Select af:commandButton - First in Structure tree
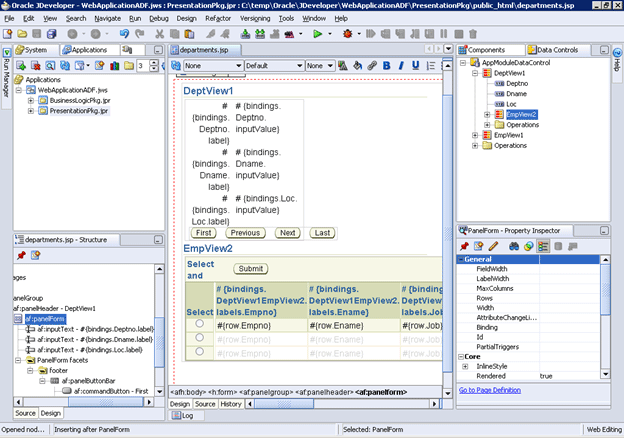Screen dimensions: 624x438 [x=111, y=391]
